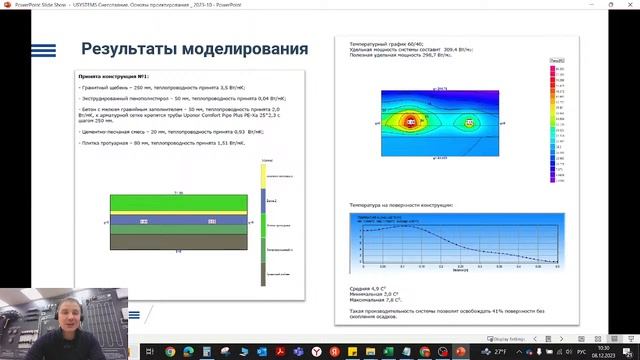The height and width of the screenshot is (360, 640).
Task: Open Excel from the taskbar
Action: pos(388,351)
